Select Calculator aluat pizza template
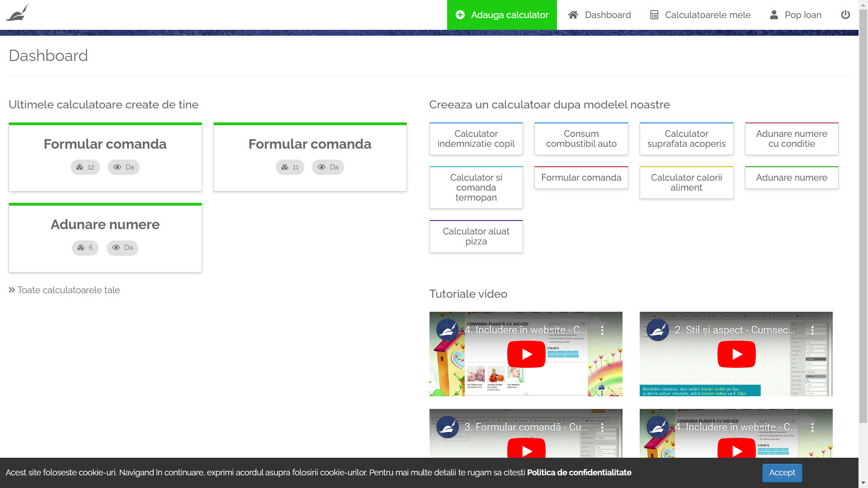This screenshot has height=488, width=868. point(476,236)
